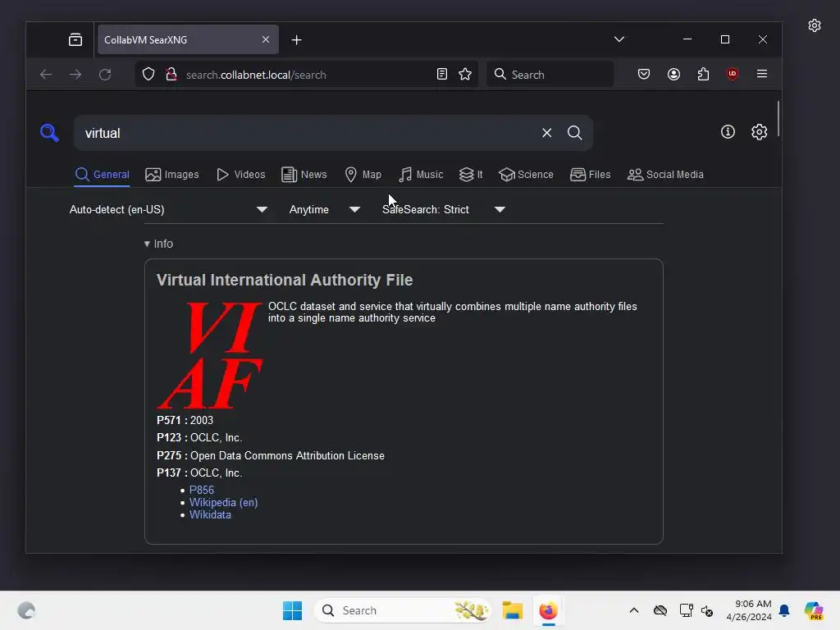Viewport: 840px width, 630px height.
Task: Open the notification bell in the tray
Action: pos(784,610)
